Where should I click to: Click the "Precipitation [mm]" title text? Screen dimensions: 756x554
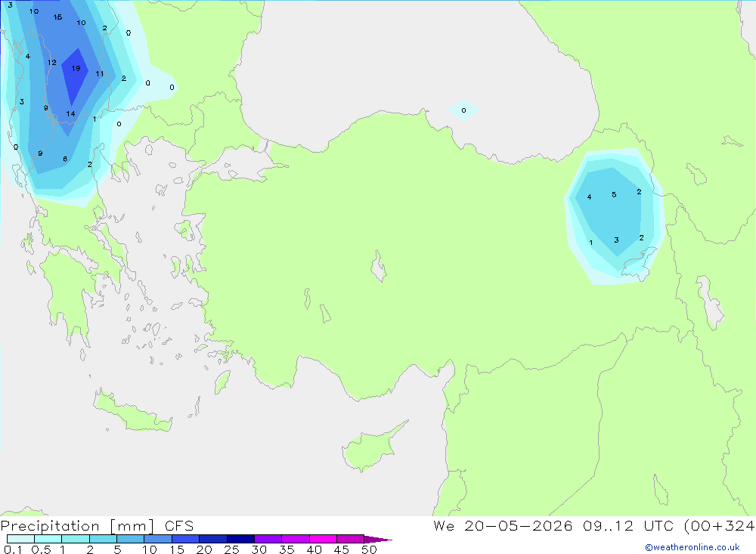(x=77, y=526)
